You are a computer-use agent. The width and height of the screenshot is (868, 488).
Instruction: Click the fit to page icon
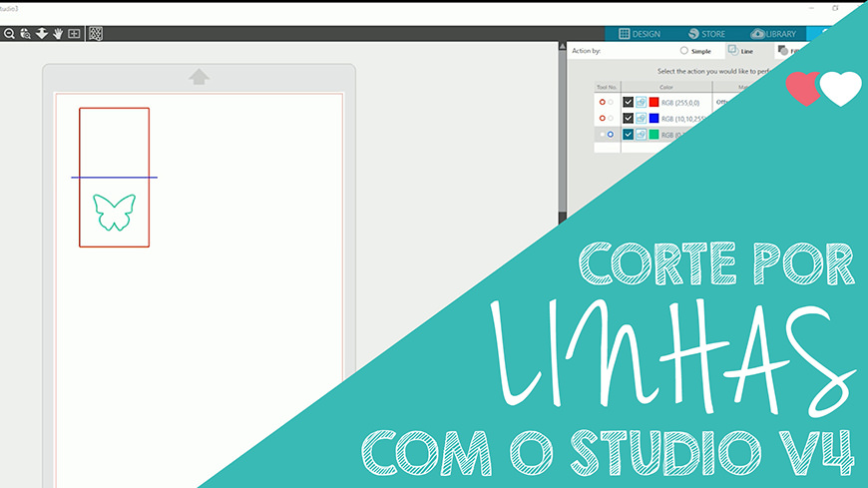[x=75, y=33]
